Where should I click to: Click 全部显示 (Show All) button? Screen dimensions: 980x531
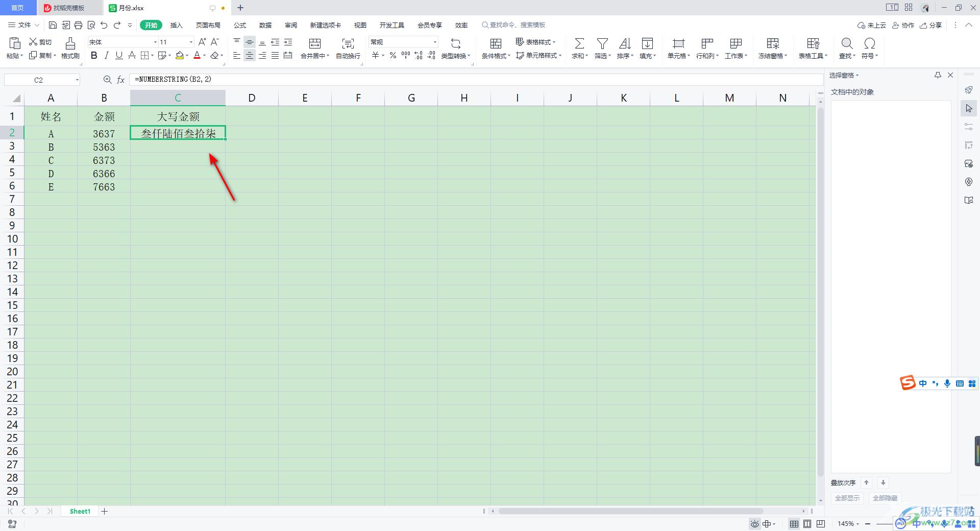(x=847, y=498)
